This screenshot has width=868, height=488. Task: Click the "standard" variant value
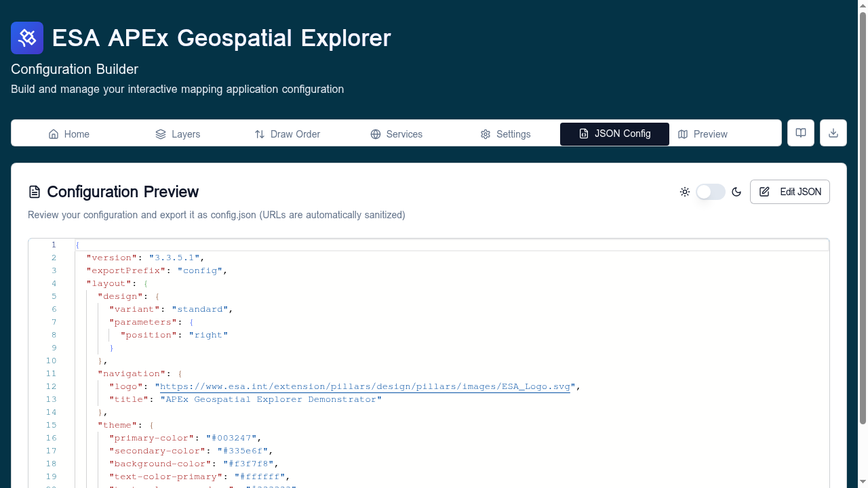200,309
